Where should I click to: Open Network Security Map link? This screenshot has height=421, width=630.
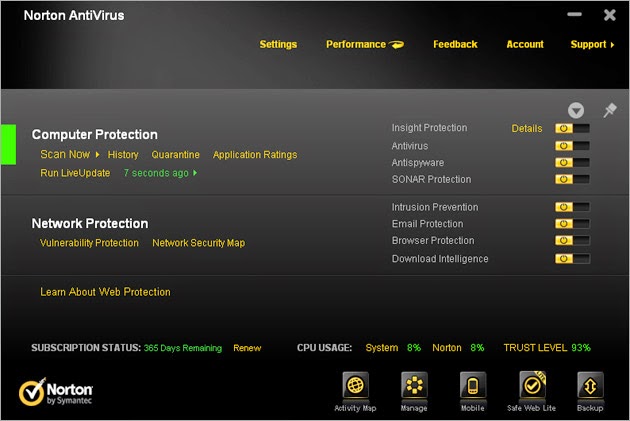(x=198, y=243)
